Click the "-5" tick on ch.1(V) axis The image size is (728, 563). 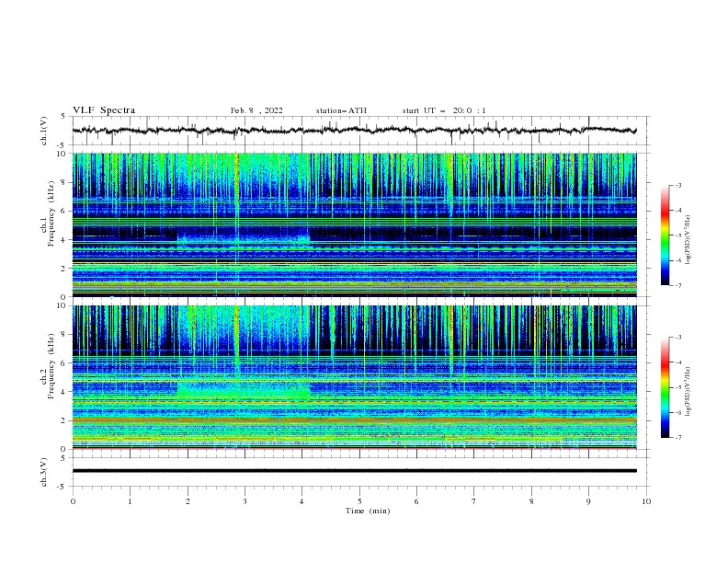tap(62, 145)
